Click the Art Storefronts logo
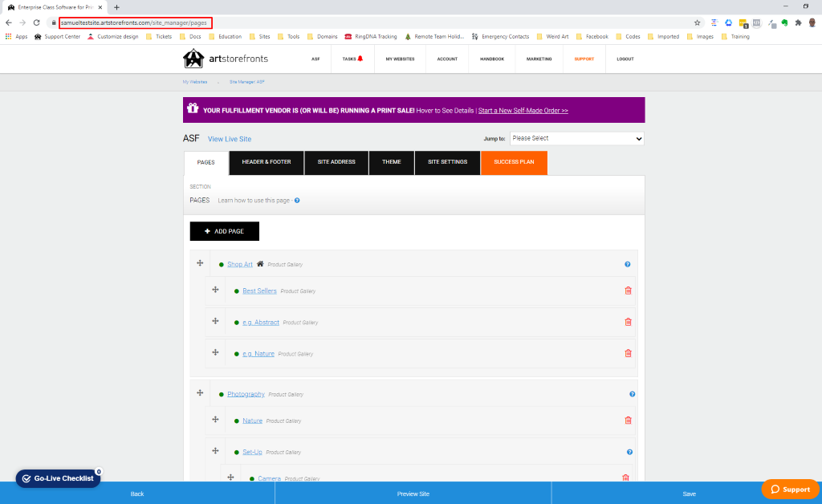 pos(226,59)
